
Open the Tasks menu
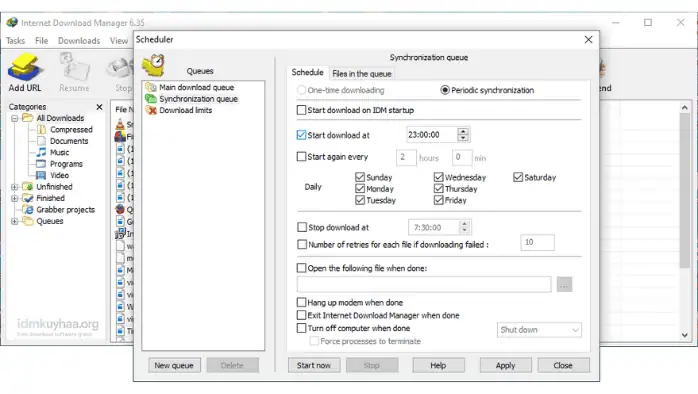click(x=16, y=41)
